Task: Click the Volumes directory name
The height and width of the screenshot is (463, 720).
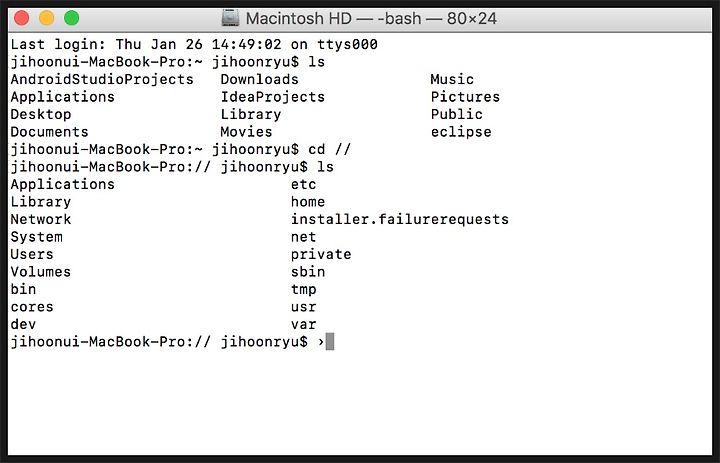Action: tap(40, 272)
